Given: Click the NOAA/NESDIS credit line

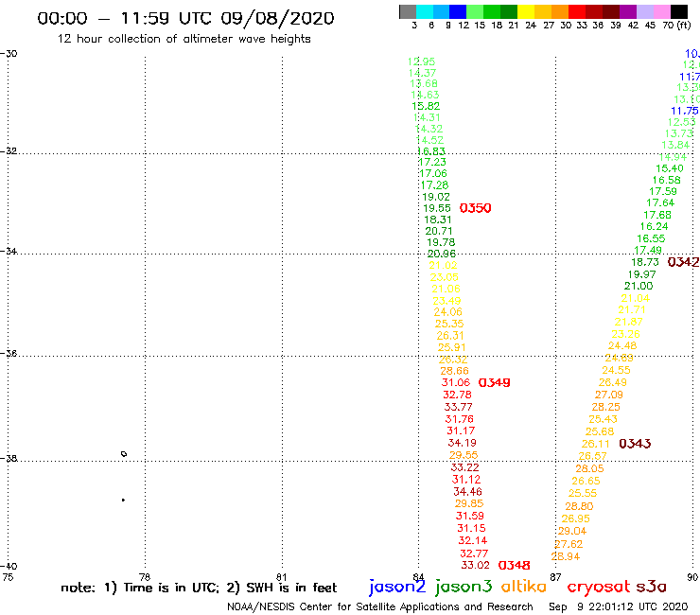Looking at the screenshot, I should [x=380, y=607].
